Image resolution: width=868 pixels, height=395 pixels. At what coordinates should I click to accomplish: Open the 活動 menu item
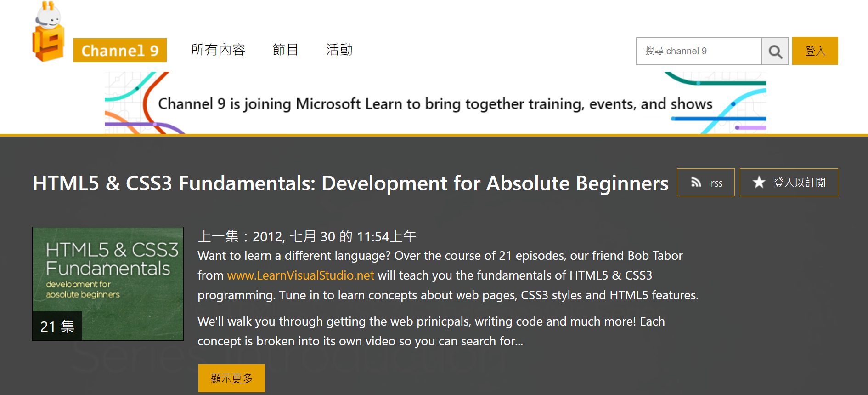tap(339, 50)
